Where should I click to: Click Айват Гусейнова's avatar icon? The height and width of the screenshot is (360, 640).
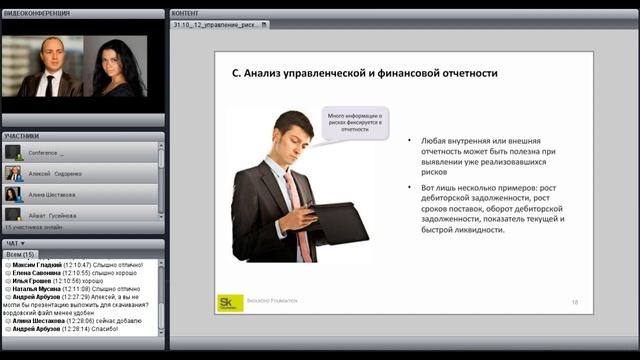click(13, 214)
